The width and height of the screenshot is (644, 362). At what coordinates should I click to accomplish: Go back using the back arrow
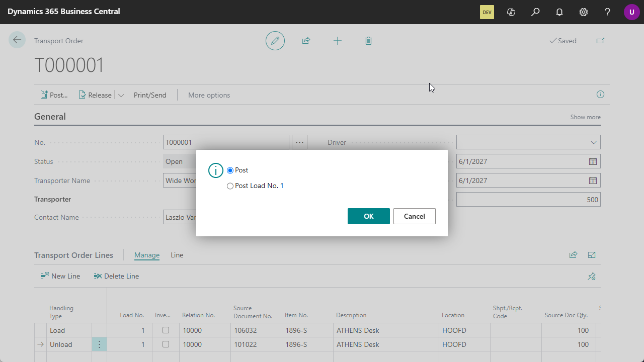click(x=17, y=40)
